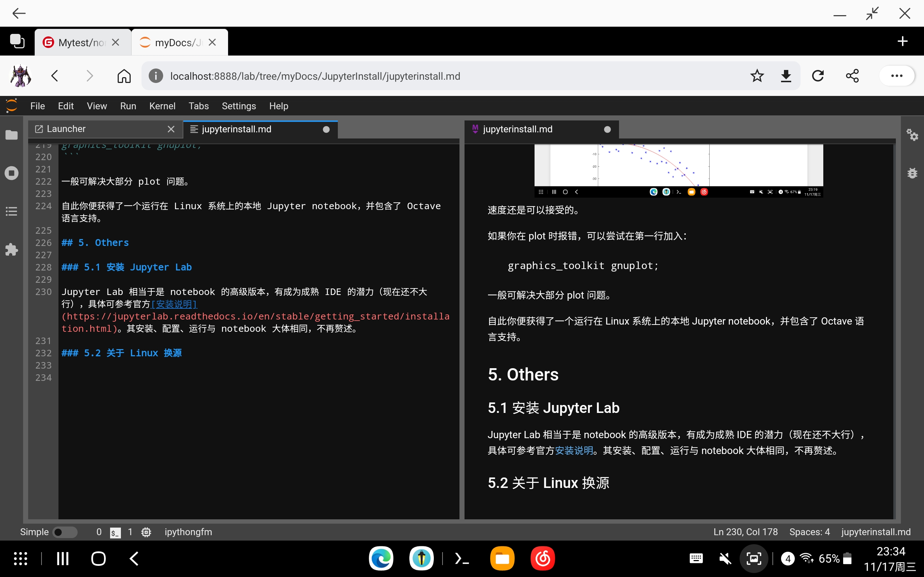The image size is (924, 577).
Task: Click line 230 in the editor gutter
Action: [43, 292]
